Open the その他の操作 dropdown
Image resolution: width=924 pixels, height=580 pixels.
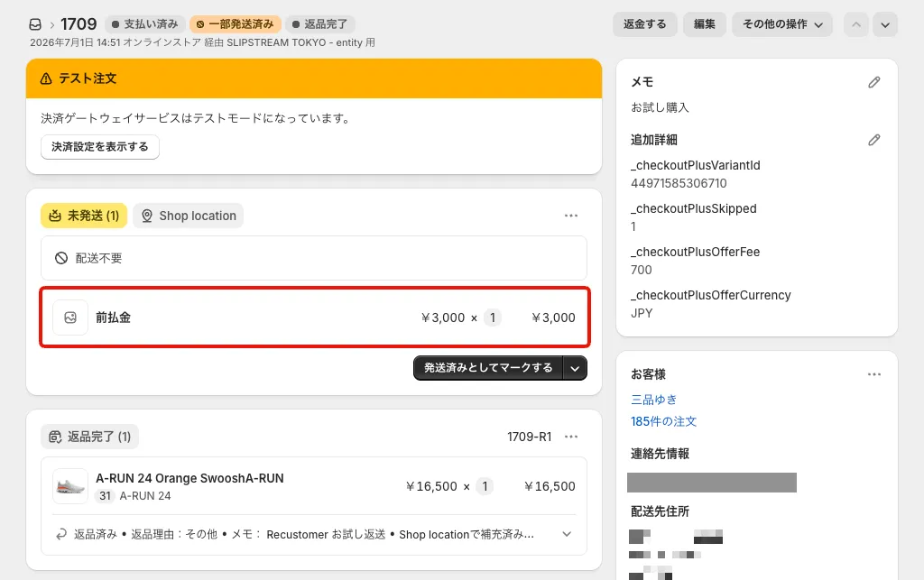[782, 24]
